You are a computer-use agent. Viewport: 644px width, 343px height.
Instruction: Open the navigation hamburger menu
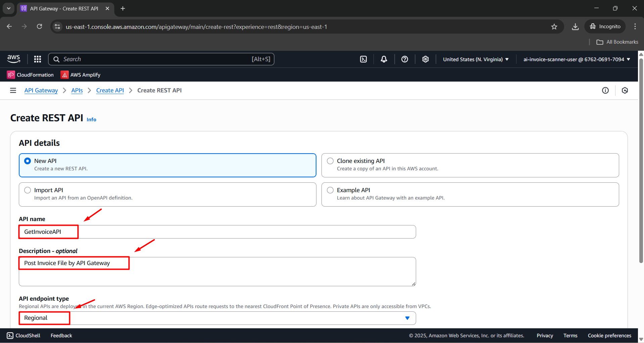point(13,90)
